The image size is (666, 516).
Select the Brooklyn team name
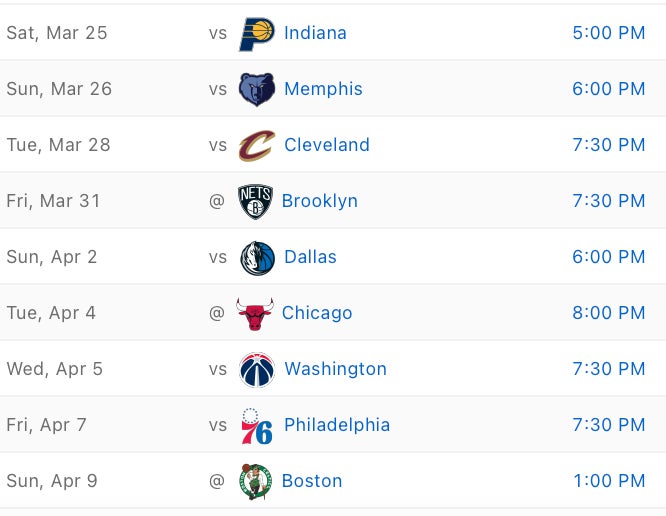320,201
